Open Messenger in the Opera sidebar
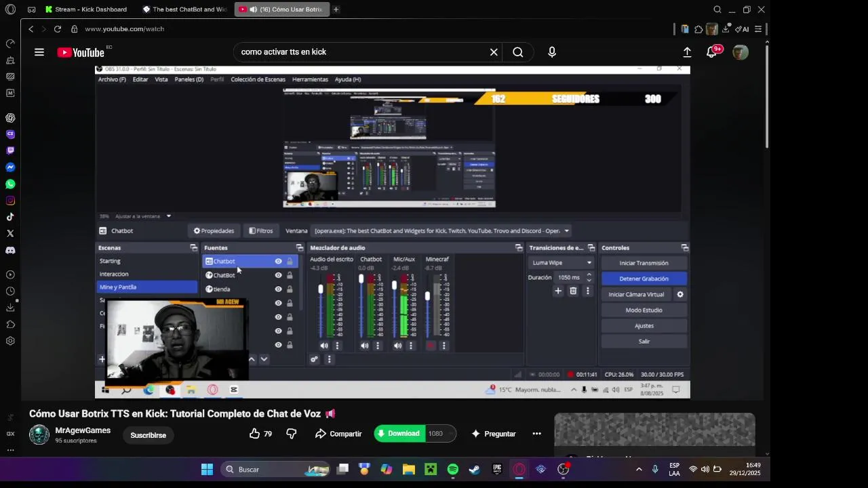Viewport: 868px width, 488px height. click(x=10, y=167)
